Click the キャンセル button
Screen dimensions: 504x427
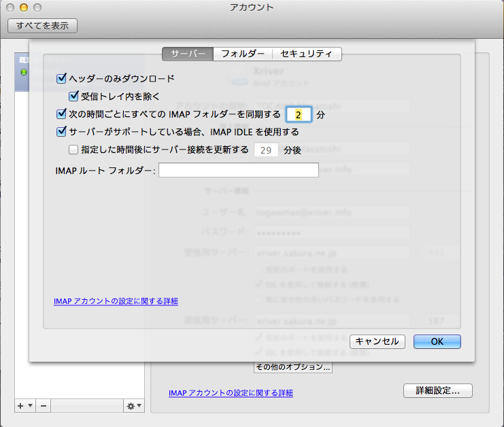click(x=377, y=341)
